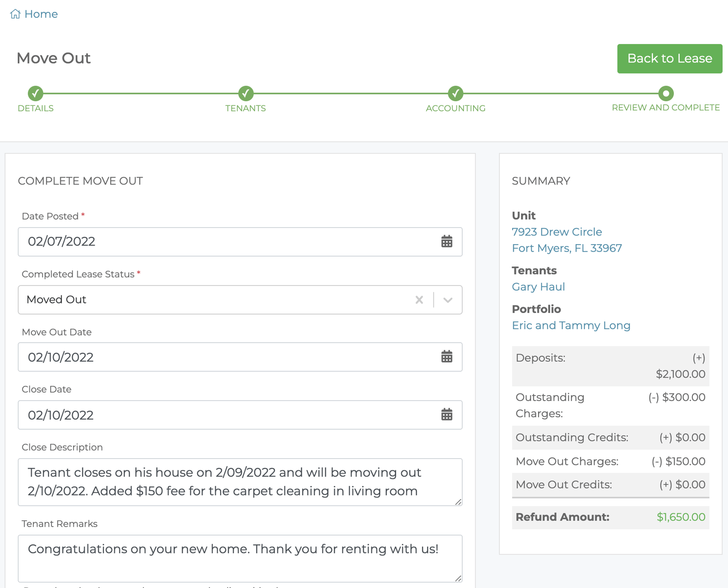Open the Close Date calendar icon
Viewport: 728px width, 588px height.
coord(447,415)
